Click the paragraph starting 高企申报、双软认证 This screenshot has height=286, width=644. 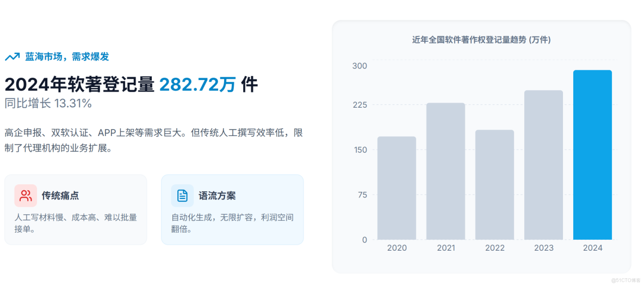[154, 141]
